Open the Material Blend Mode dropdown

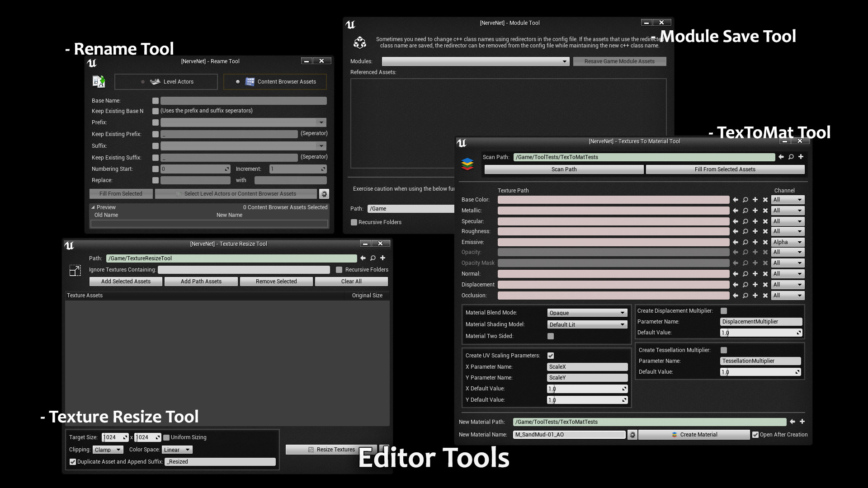click(587, 313)
